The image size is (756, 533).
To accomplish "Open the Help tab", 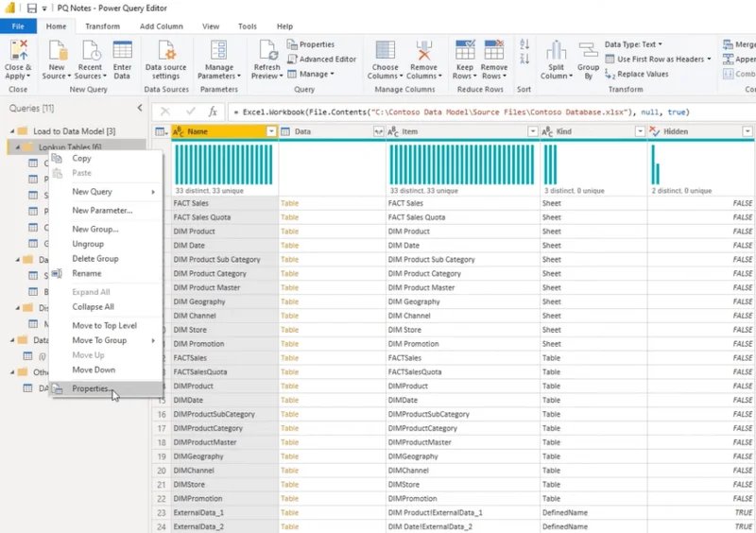I will tap(284, 26).
